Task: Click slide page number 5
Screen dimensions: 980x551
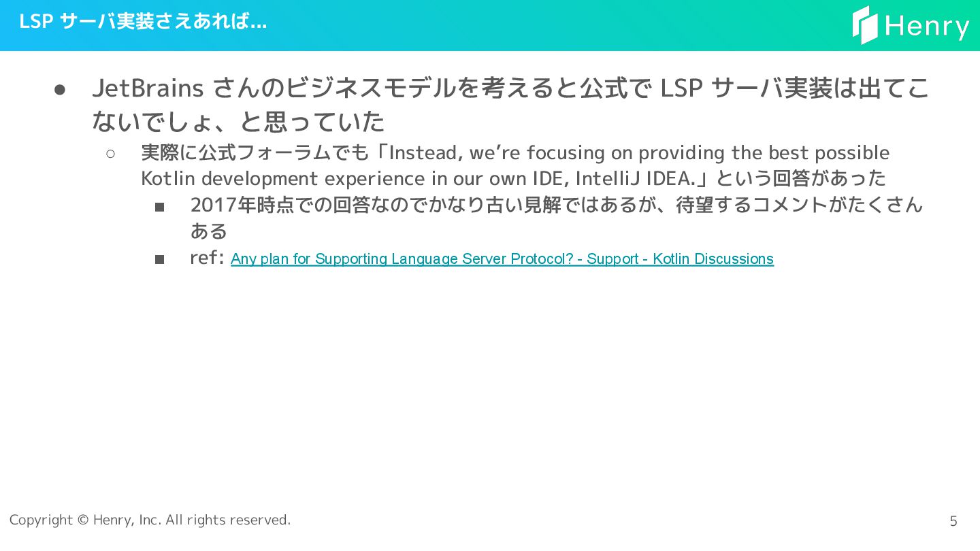Action: [953, 522]
